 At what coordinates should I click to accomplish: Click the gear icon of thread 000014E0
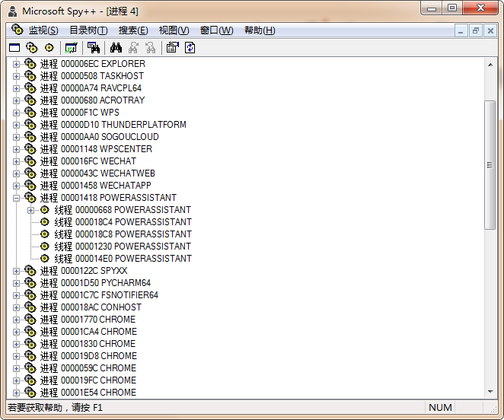click(x=45, y=259)
